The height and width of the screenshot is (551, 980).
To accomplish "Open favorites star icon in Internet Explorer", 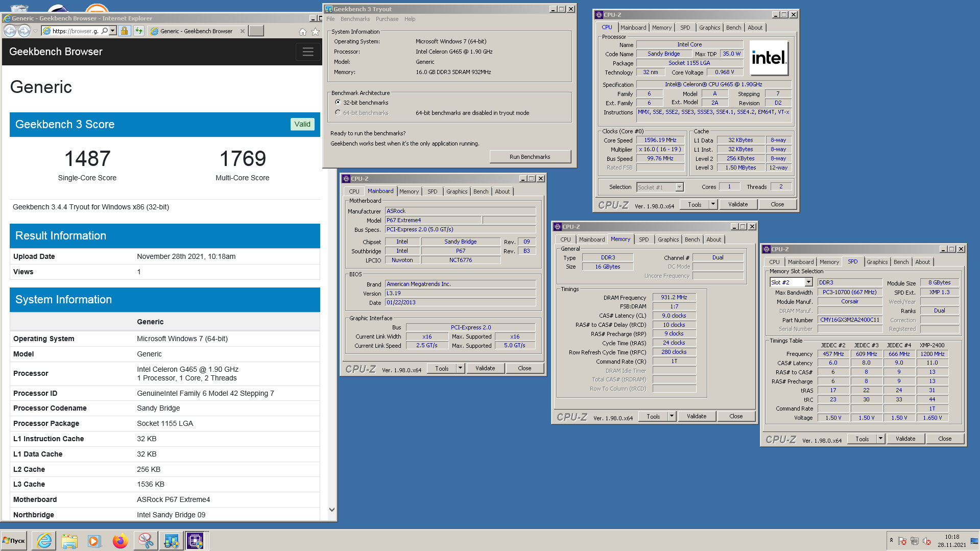I will pyautogui.click(x=316, y=32).
